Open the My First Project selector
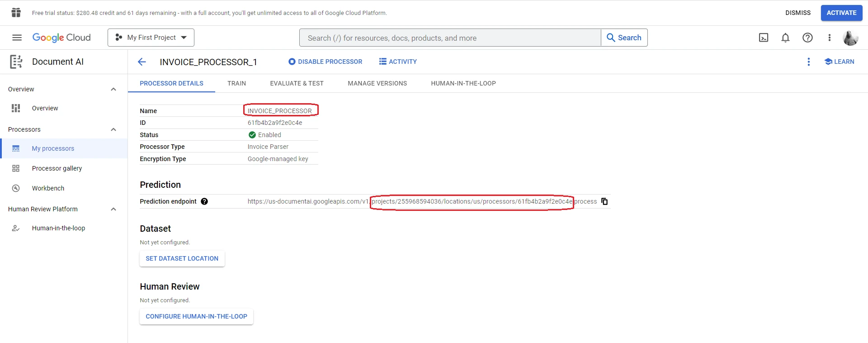Screen dimensions: 868x343 [151, 38]
